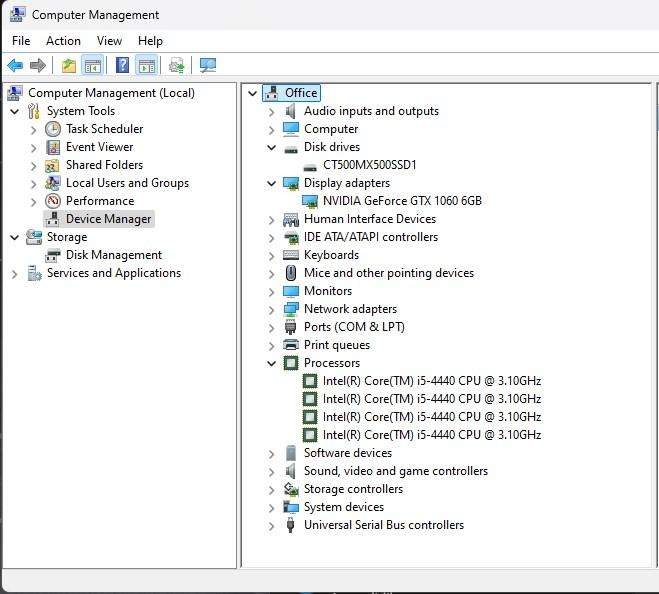Screen dimensions: 659x594
Task: Toggle Show/Hide Console Tree toolbar icon
Action: click(92, 65)
